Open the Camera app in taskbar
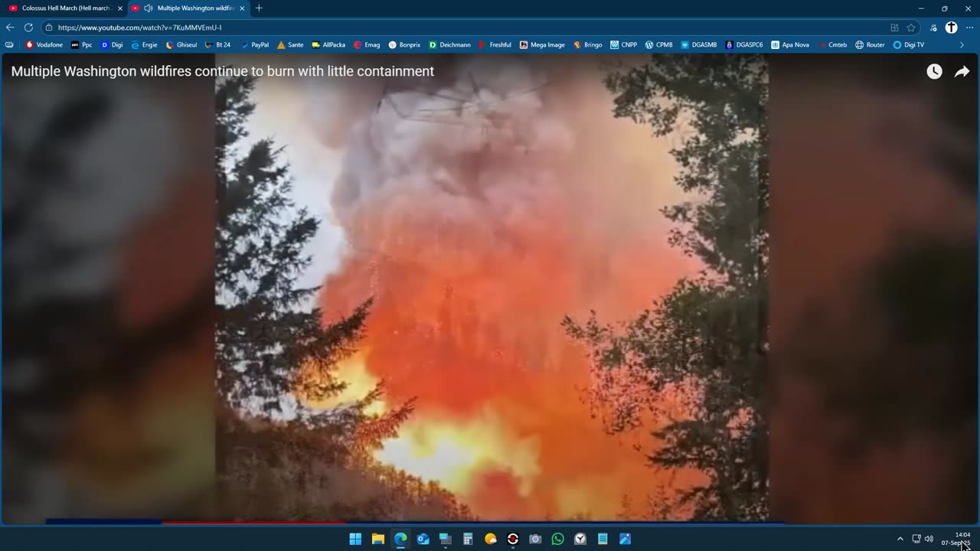 535,539
